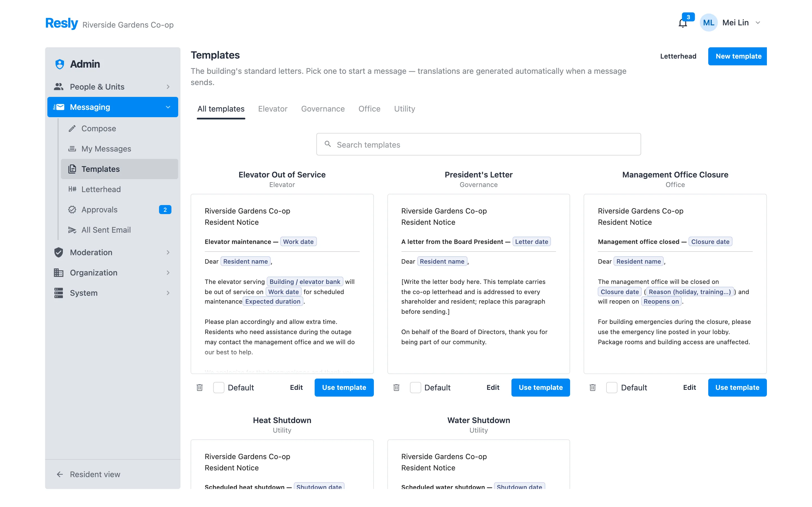Enable Default on Management Office Closure
Viewport: 812px width, 507px height.
[612, 388]
